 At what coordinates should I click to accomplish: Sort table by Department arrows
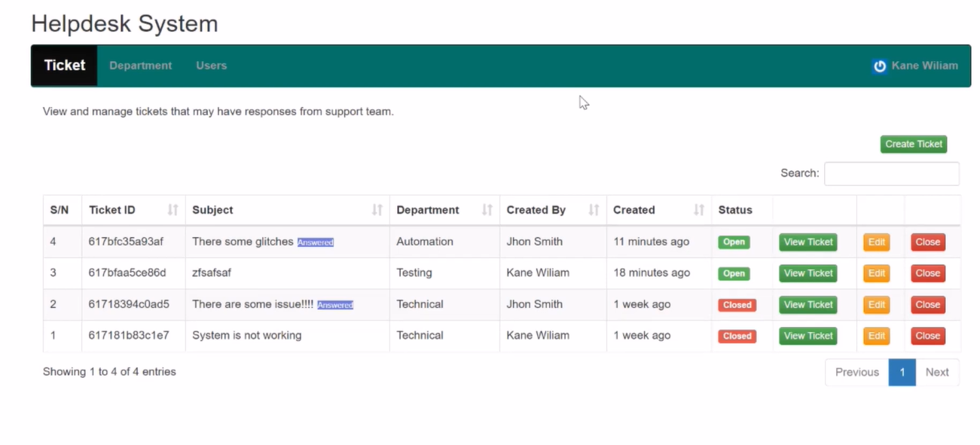tap(487, 210)
